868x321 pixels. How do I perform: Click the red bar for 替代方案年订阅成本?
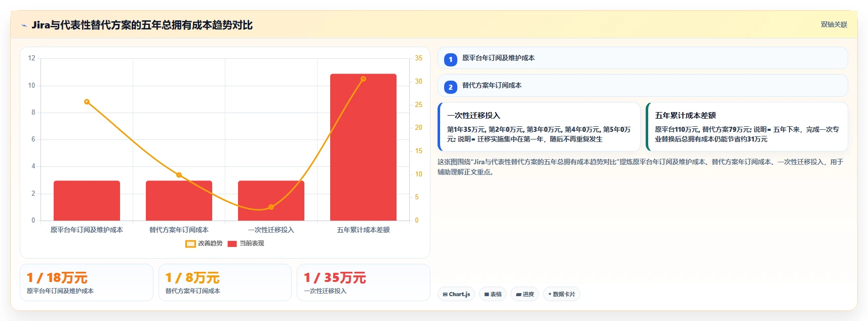tap(179, 200)
